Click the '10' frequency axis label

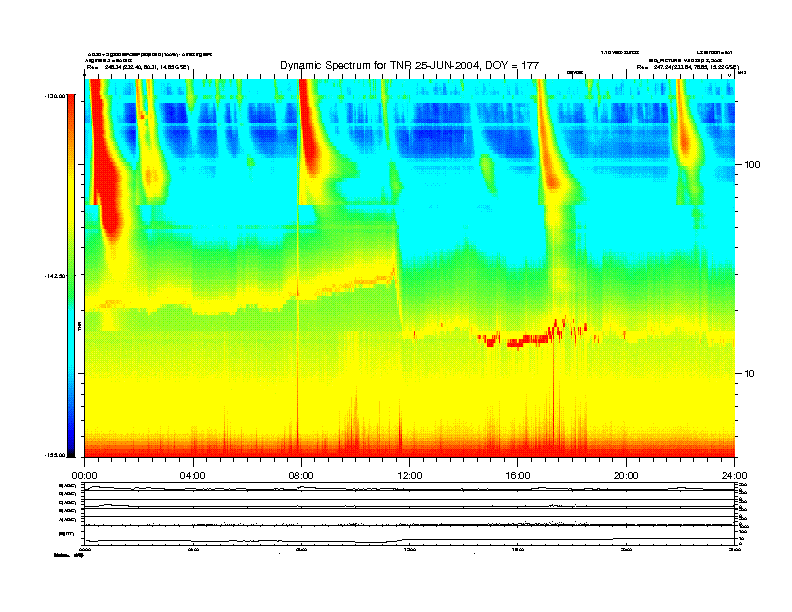749,374
